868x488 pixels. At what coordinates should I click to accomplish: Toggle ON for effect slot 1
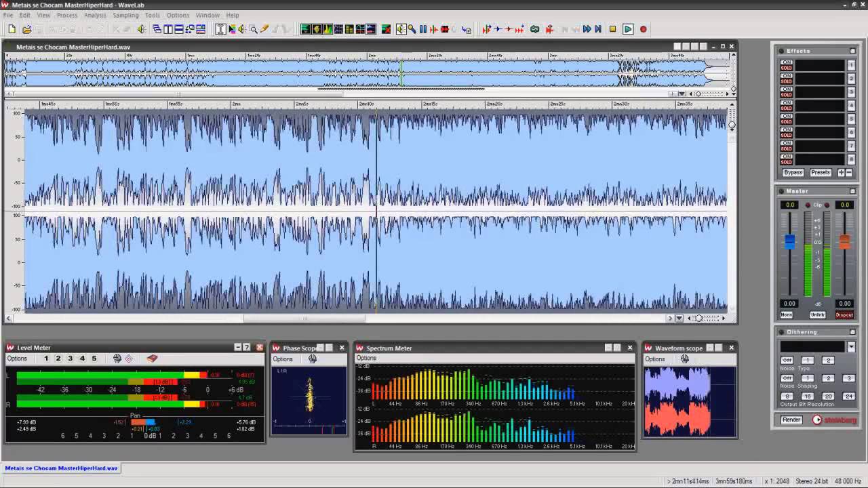pos(787,62)
